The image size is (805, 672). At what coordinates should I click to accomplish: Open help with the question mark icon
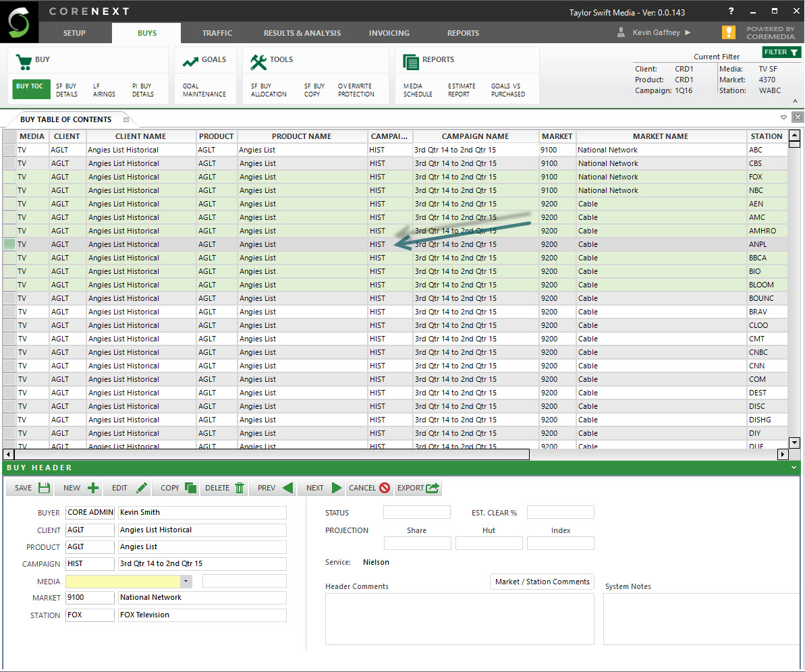click(x=731, y=11)
